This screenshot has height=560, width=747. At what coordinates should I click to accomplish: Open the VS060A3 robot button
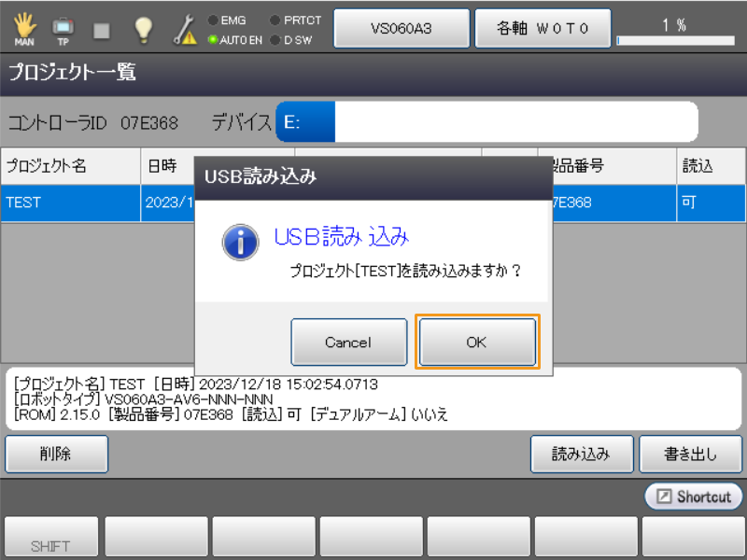click(x=402, y=29)
